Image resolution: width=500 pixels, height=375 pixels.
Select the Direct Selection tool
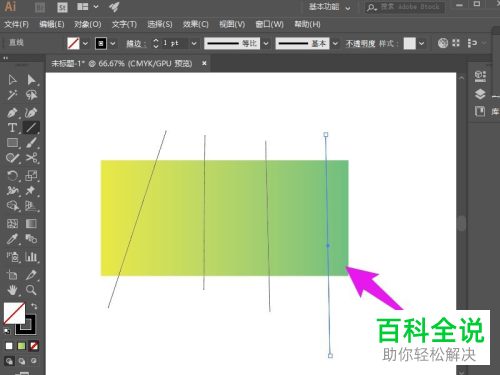(x=31, y=80)
